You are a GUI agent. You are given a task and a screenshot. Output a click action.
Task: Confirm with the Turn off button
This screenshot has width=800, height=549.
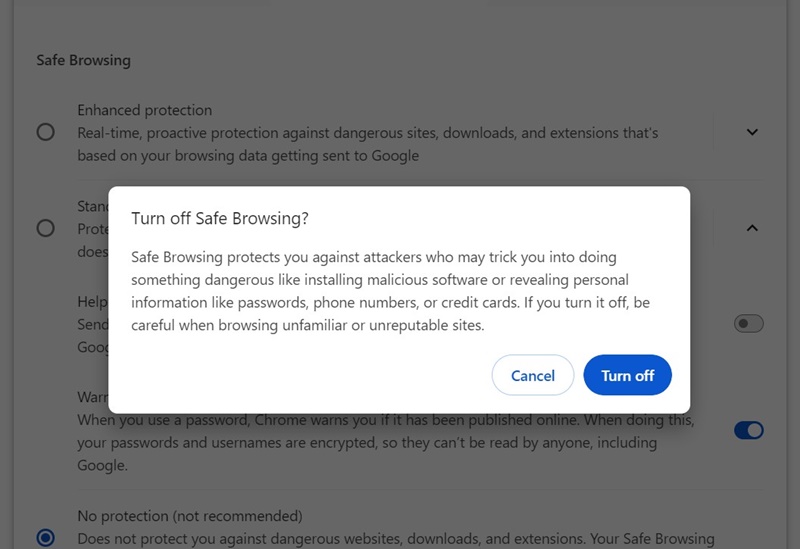pos(627,376)
